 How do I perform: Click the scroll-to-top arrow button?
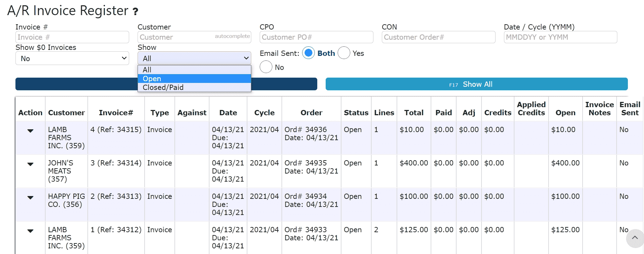[635, 238]
